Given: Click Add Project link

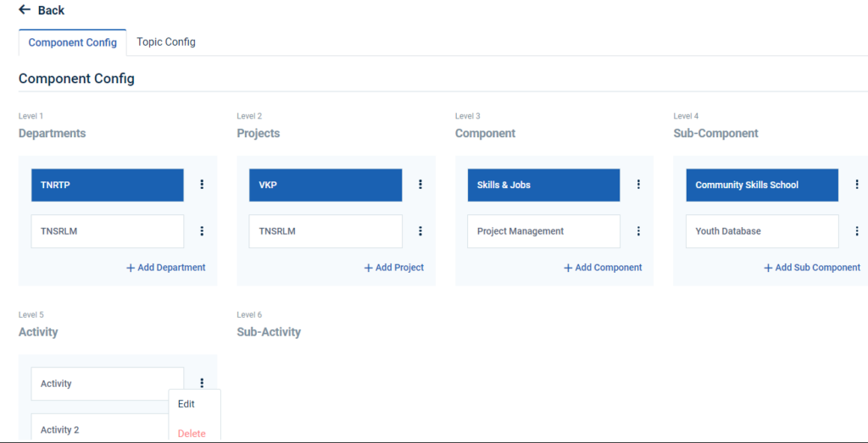Looking at the screenshot, I should click(x=394, y=268).
